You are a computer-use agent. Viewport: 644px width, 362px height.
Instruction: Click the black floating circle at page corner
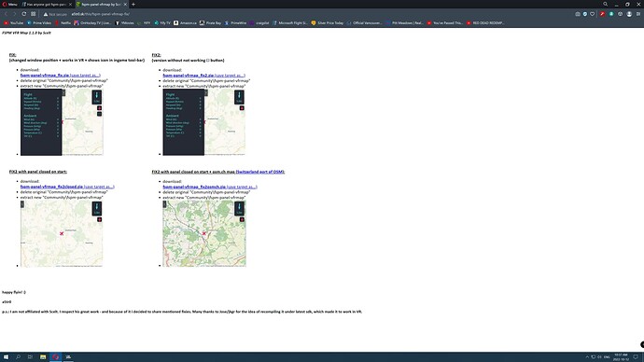pos(642,344)
